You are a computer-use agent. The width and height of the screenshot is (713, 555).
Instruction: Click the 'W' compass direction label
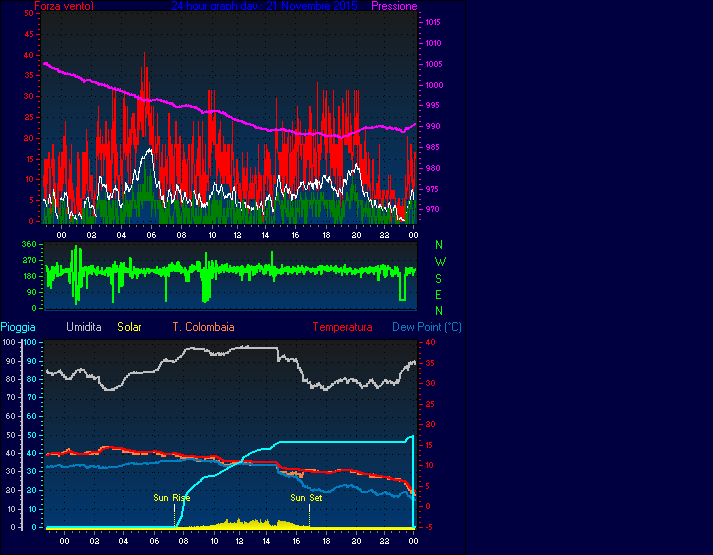click(440, 262)
